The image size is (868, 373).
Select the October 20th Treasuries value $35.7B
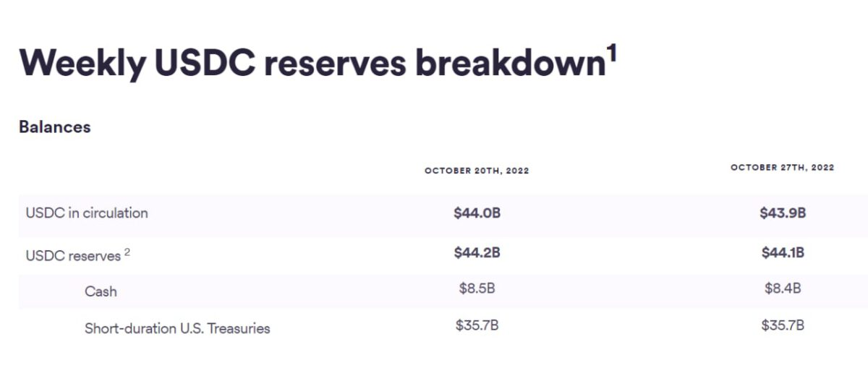[x=477, y=325]
